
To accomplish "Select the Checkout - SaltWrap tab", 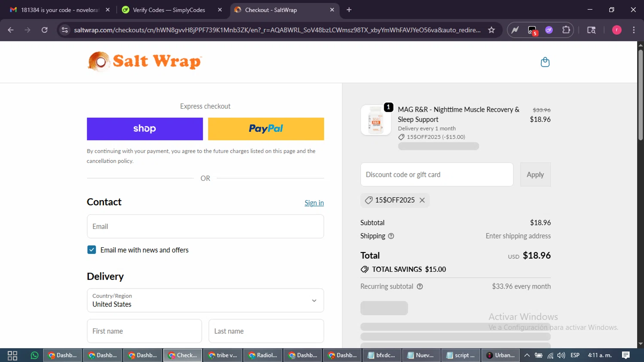I will pos(284,10).
